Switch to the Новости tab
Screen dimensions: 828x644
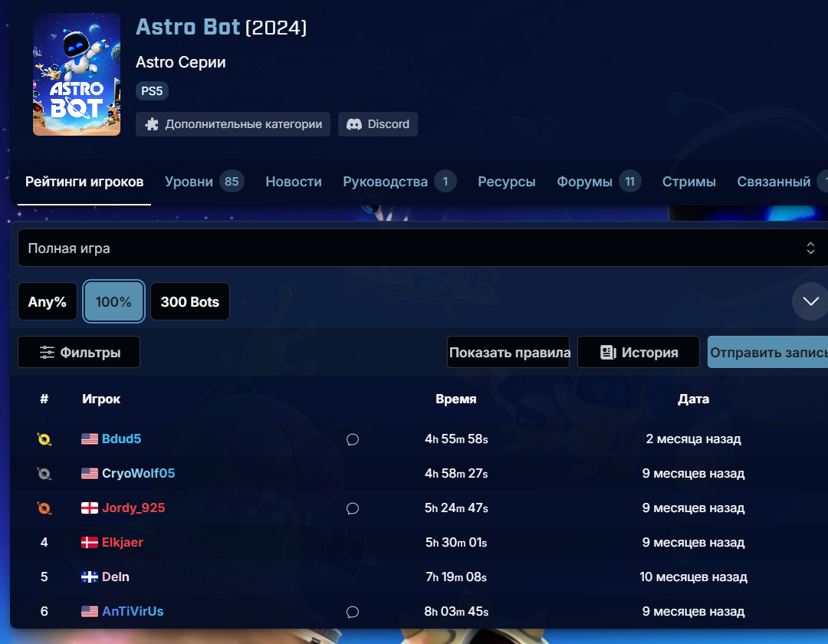(x=294, y=182)
